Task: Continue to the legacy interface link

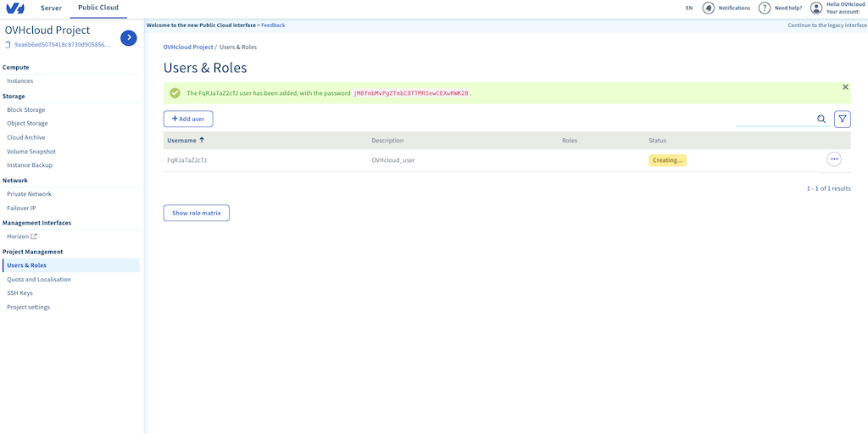Action: (x=827, y=25)
